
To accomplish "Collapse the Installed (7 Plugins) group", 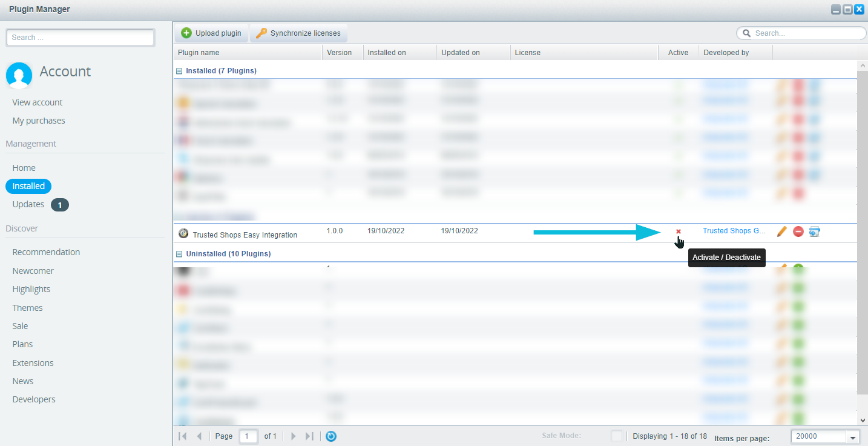I will [179, 71].
